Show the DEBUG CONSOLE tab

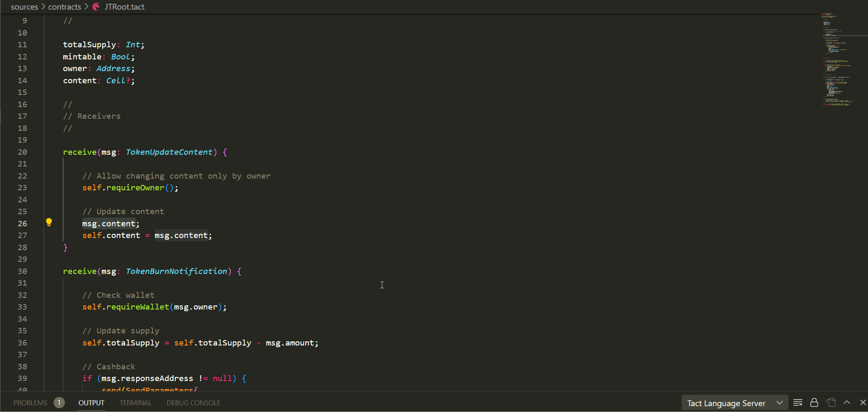[193, 403]
